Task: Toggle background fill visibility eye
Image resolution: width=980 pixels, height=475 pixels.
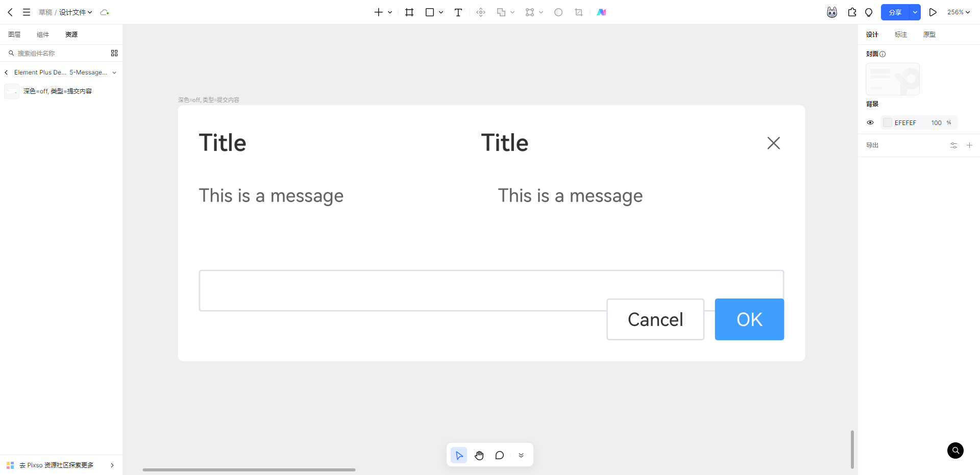Action: (870, 122)
